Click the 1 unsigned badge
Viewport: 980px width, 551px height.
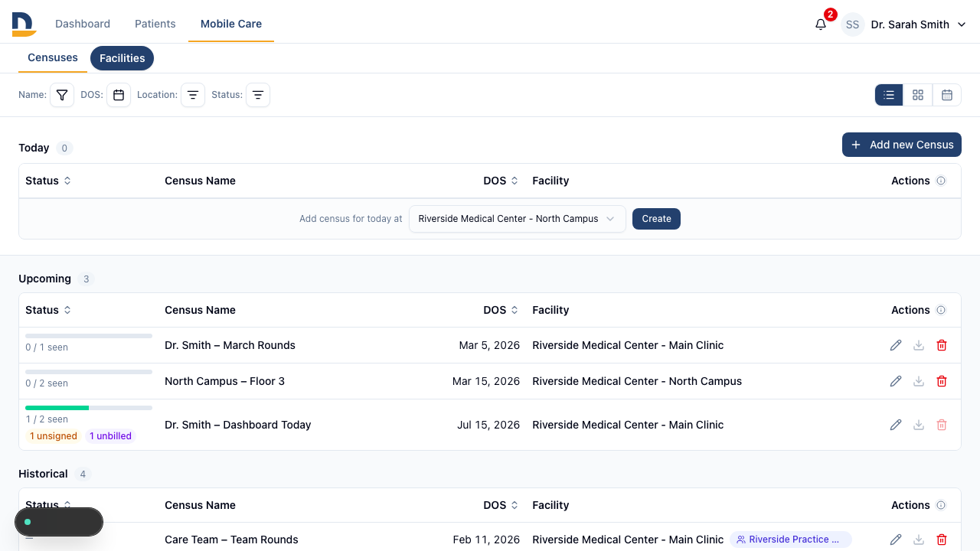(54, 436)
